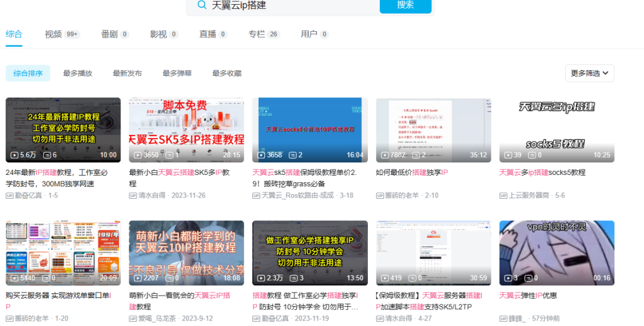Open thumbnail of 24年最新搭建IP教程 video
Image resolution: width=644 pixels, height=326 pixels.
63,130
